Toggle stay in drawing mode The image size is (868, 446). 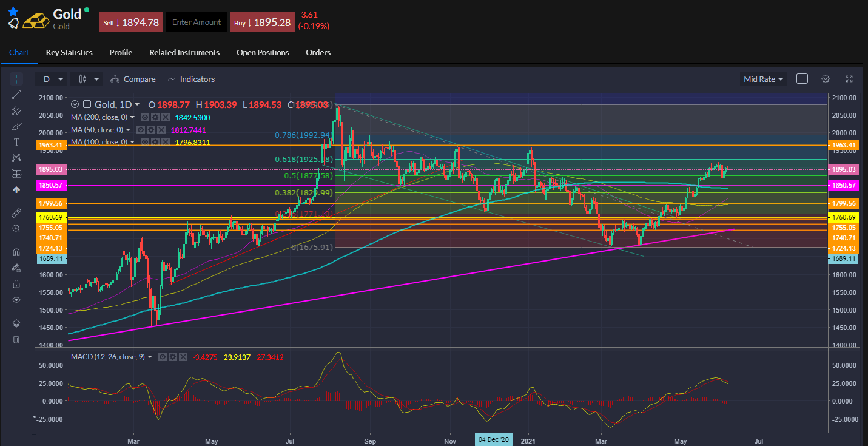tap(16, 268)
